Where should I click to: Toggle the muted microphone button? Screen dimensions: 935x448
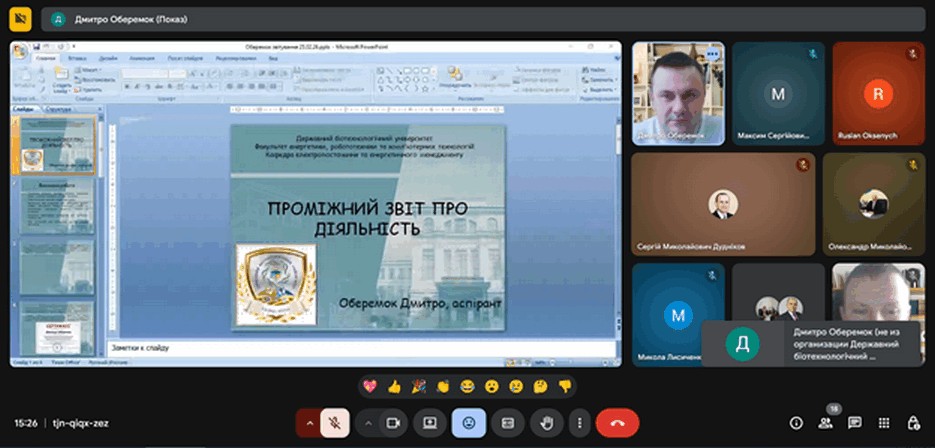tap(335, 423)
